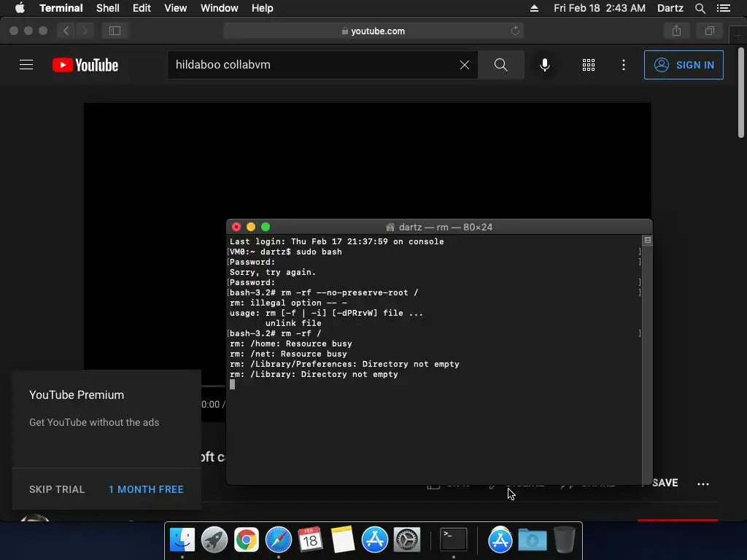This screenshot has width=747, height=560.
Task: Open YouTube hamburger guide menu
Action: pyautogui.click(x=26, y=65)
